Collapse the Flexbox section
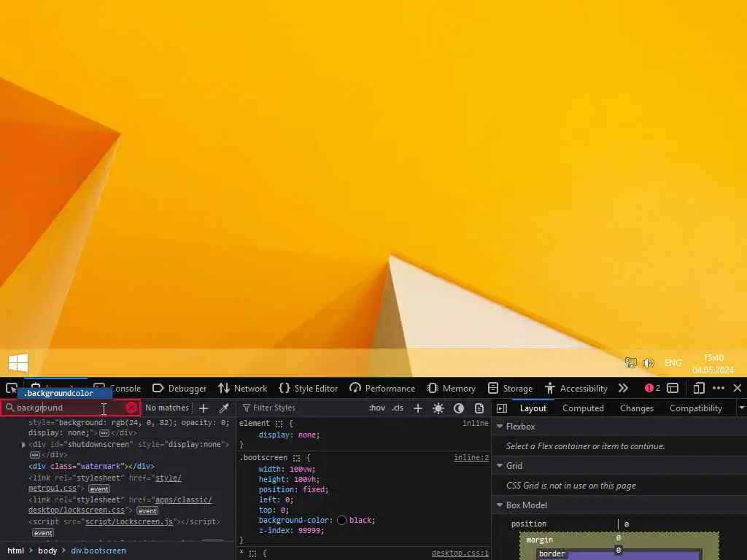 click(500, 426)
